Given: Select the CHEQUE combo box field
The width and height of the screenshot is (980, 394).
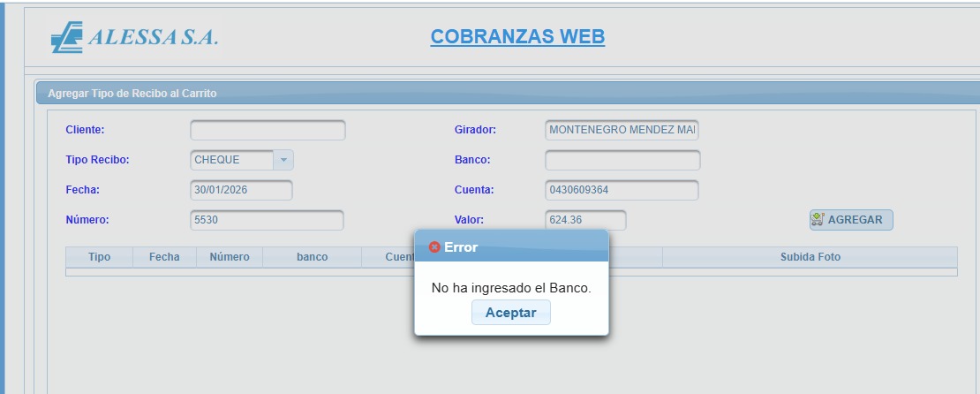Looking at the screenshot, I should pyautogui.click(x=232, y=160).
